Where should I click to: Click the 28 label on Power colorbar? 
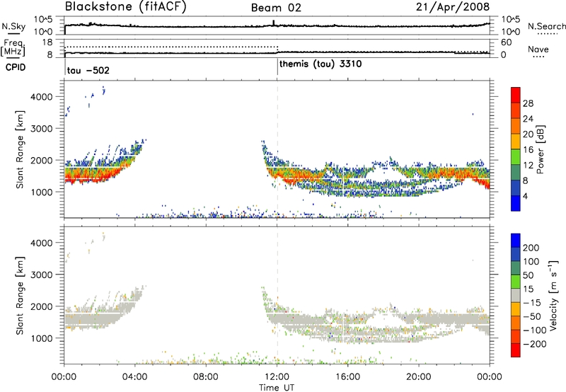tap(528, 103)
